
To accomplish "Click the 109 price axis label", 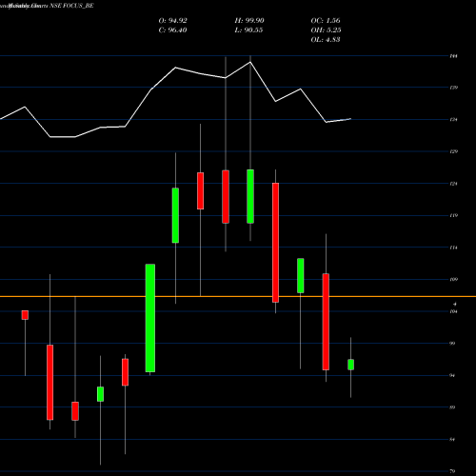I will coord(454,280).
